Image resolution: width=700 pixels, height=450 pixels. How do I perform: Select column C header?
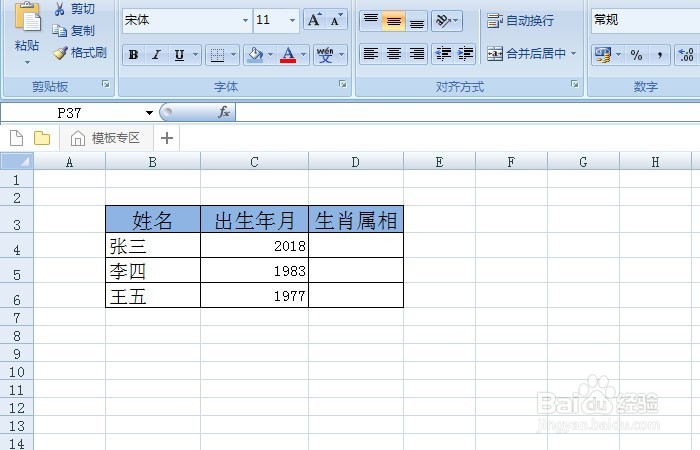254,162
